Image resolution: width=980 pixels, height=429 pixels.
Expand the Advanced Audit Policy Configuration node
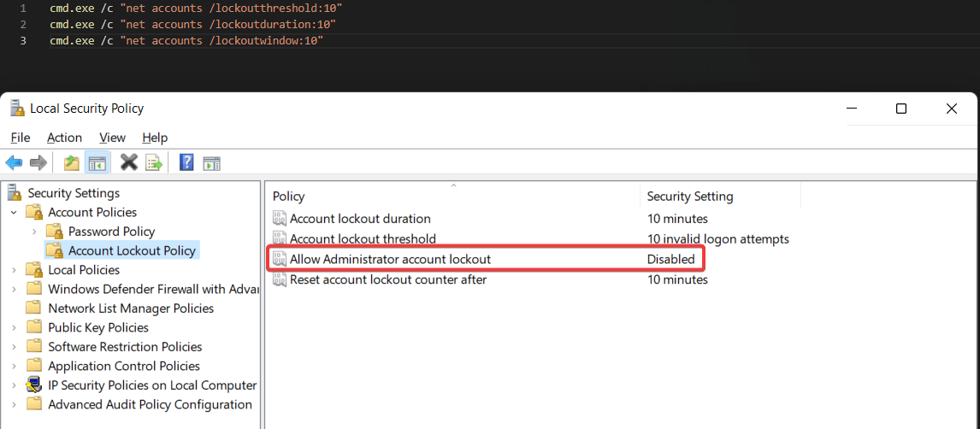14,405
